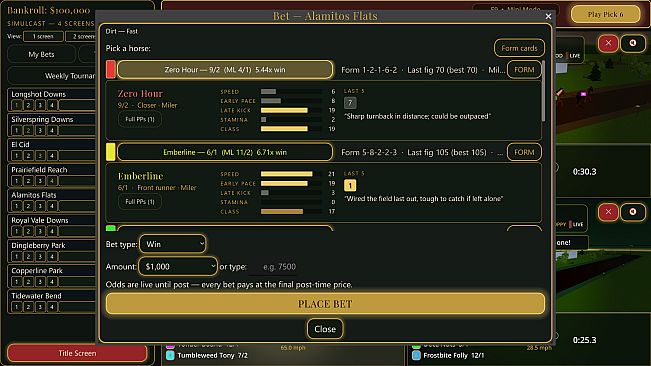Select race 2 at Alamitos Flats

[x=28, y=206]
